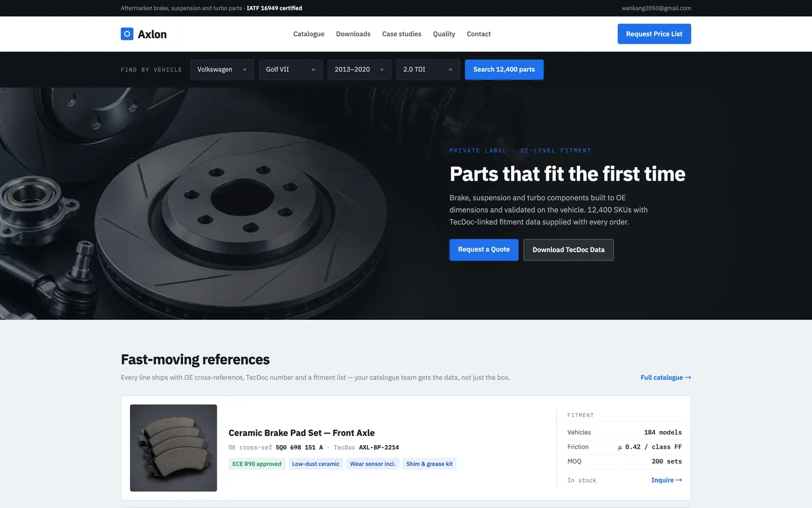Open Case studies page

point(402,34)
